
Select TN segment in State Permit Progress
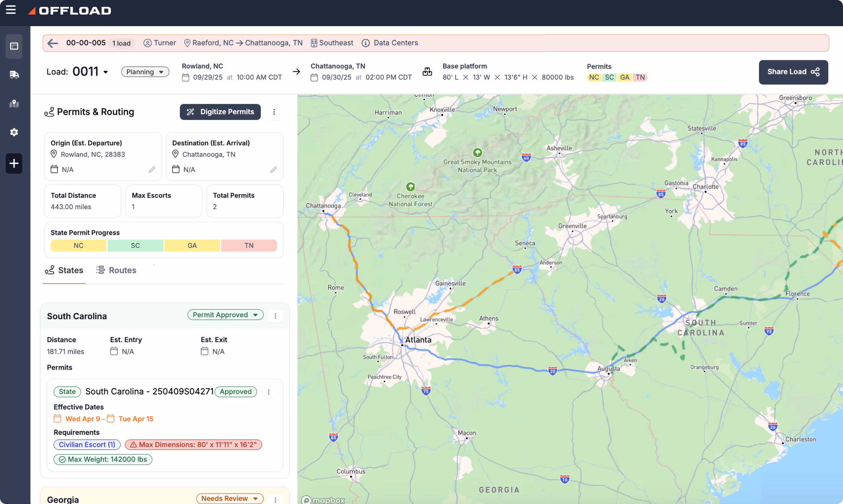click(x=249, y=245)
